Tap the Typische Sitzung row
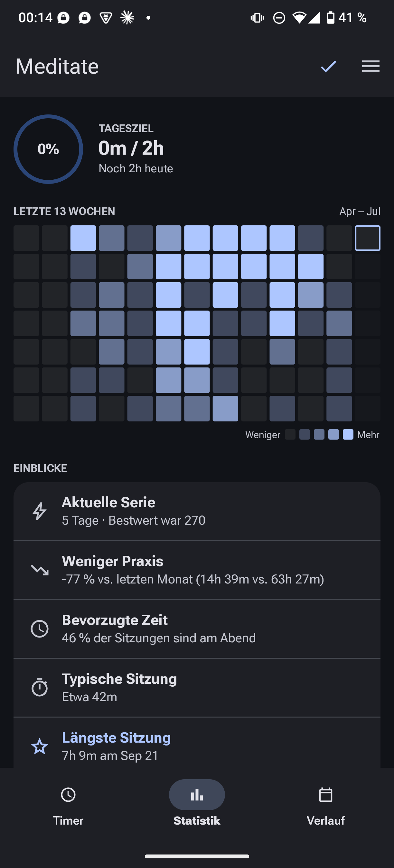394x868 pixels. coord(197,687)
